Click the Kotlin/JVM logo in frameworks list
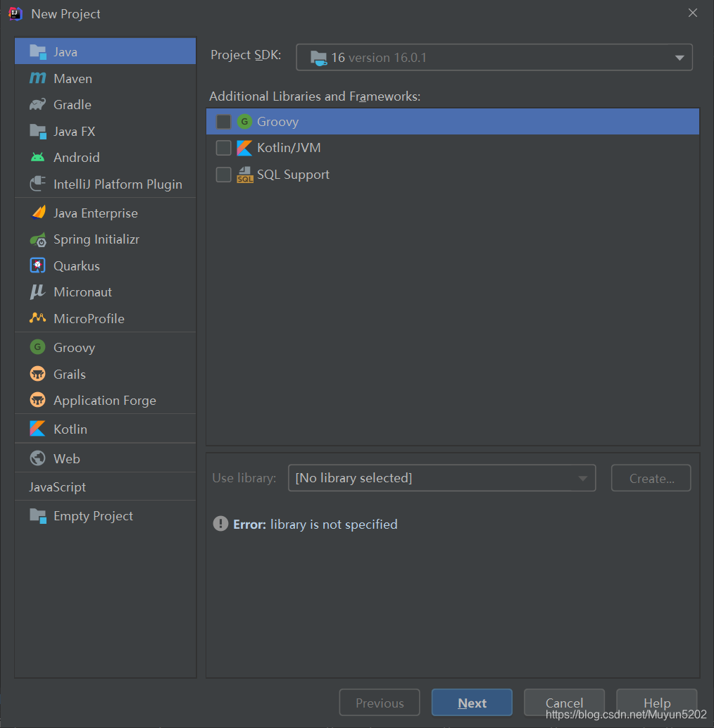The height and width of the screenshot is (728, 714). tap(244, 148)
